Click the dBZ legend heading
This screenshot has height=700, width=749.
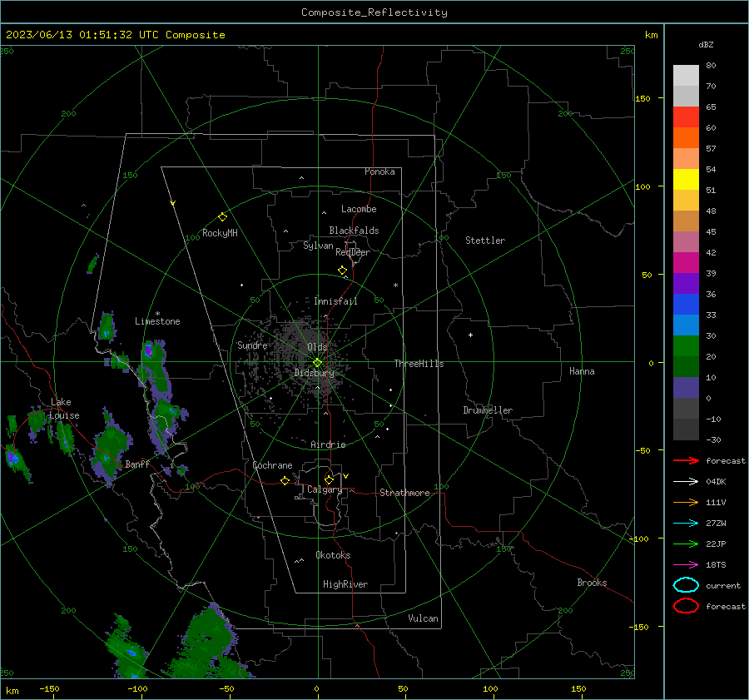706,44
